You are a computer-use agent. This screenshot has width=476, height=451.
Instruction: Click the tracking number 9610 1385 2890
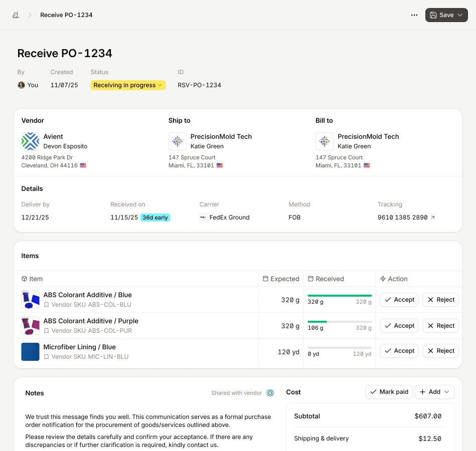(x=403, y=217)
